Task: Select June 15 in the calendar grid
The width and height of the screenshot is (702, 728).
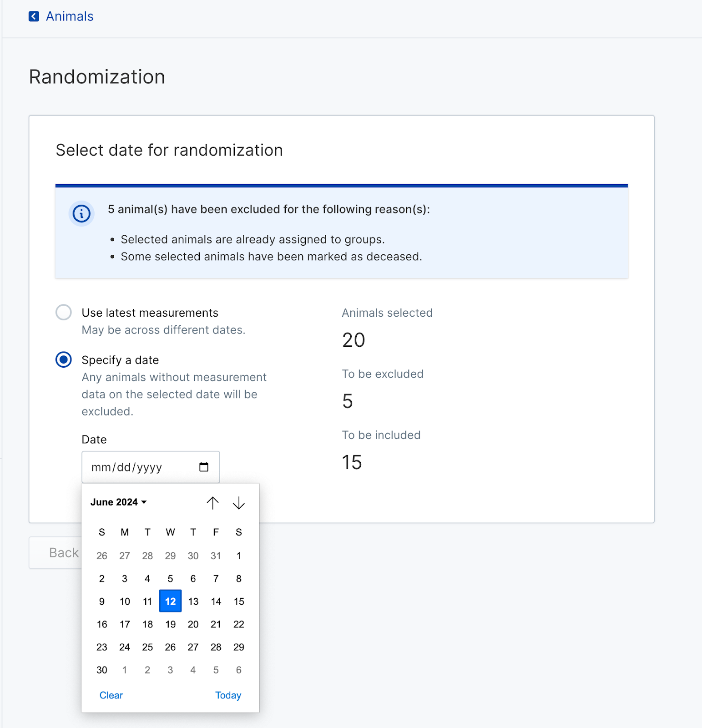Action: pos(239,601)
